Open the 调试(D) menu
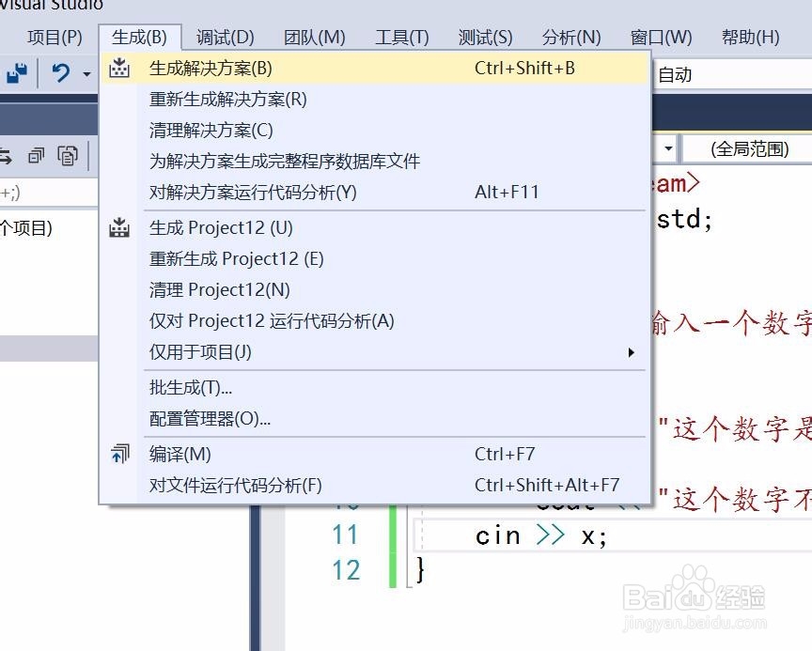This screenshot has width=812, height=651. [x=226, y=38]
